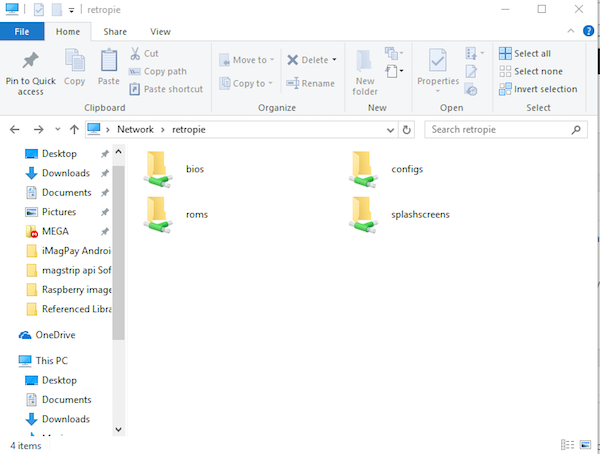Image resolution: width=600 pixels, height=454 pixels.
Task: Click Select none
Action: point(531,72)
